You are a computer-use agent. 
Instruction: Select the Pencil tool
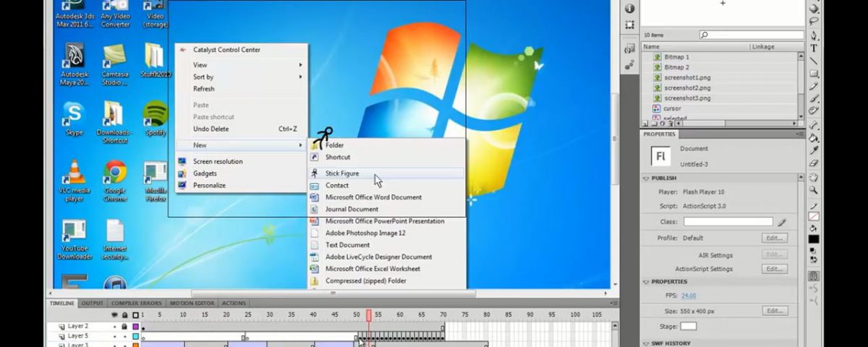pos(813,86)
